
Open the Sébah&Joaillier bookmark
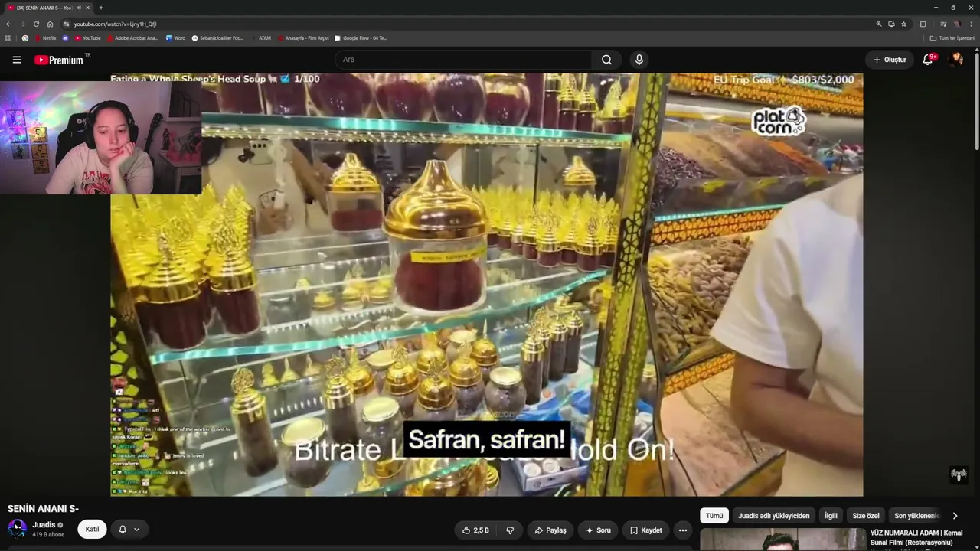(x=217, y=38)
